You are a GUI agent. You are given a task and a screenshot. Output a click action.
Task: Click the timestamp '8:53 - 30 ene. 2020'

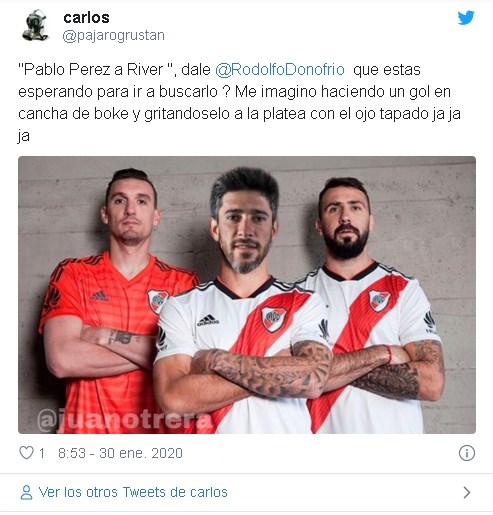tap(120, 453)
